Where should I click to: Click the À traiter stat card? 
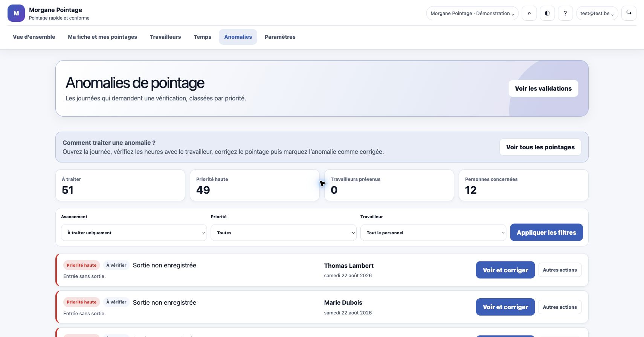[120, 185]
